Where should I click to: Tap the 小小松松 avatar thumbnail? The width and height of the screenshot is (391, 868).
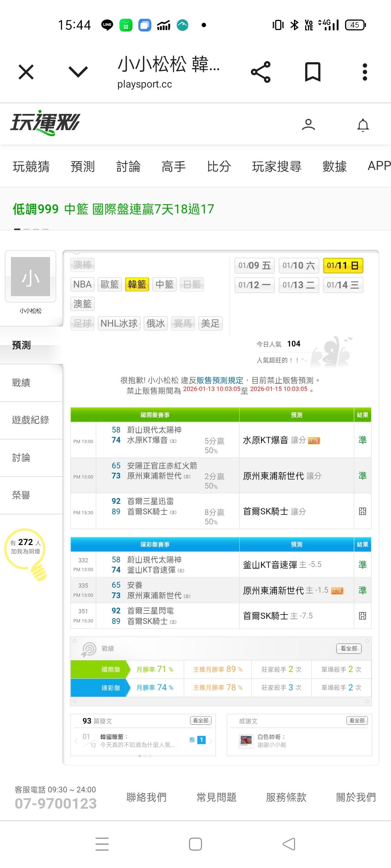30,277
